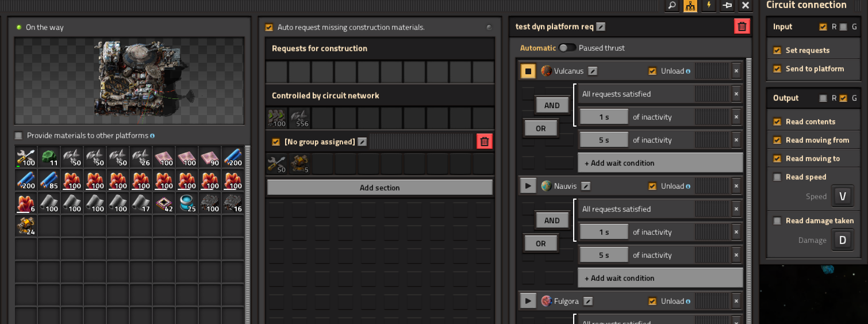Screen dimensions: 868x324
Task: Toggle the OR comparator under Nauvis
Action: (x=540, y=243)
